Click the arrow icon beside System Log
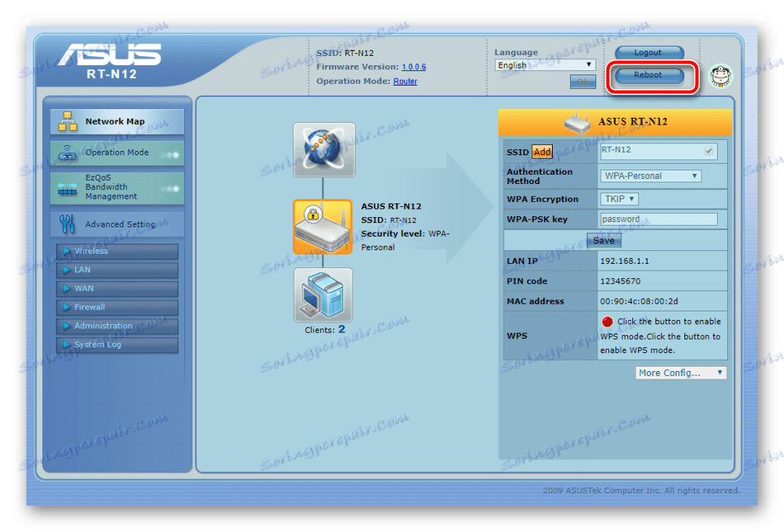The width and height of the screenshot is (784, 532). coord(66,345)
